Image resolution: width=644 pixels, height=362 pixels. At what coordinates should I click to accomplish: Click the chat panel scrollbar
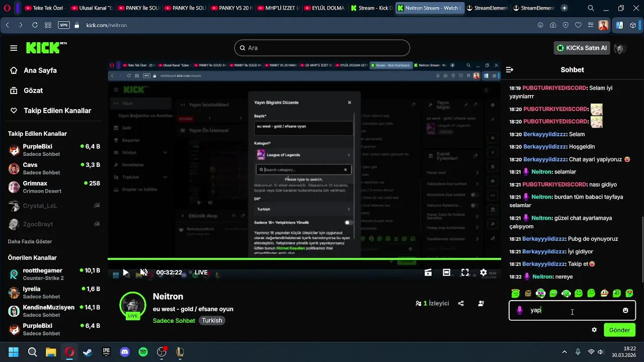point(642,250)
